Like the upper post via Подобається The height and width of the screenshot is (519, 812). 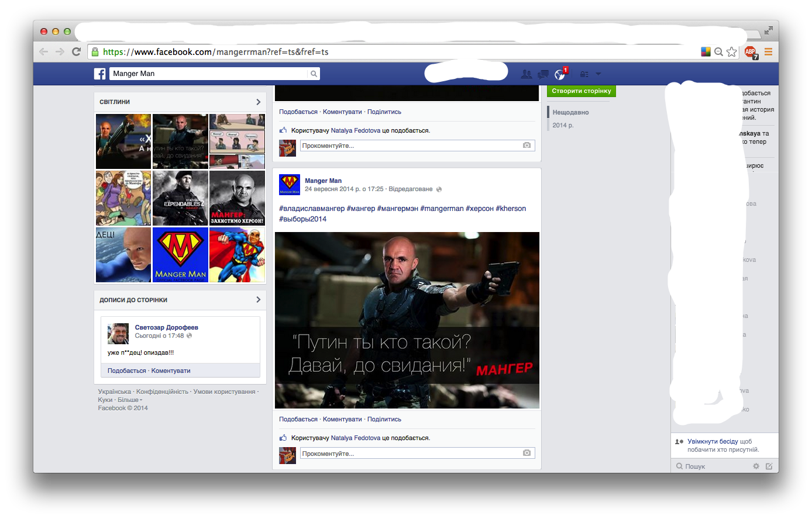coord(298,112)
